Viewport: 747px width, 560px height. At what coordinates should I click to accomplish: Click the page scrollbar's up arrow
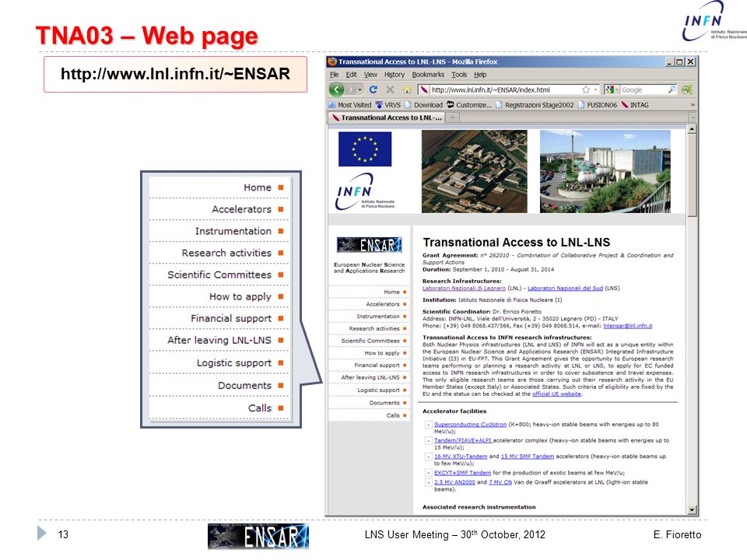click(693, 129)
